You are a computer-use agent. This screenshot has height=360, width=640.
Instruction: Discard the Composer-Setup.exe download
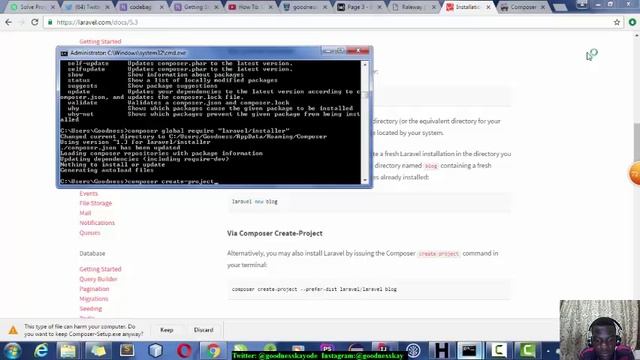click(203, 330)
